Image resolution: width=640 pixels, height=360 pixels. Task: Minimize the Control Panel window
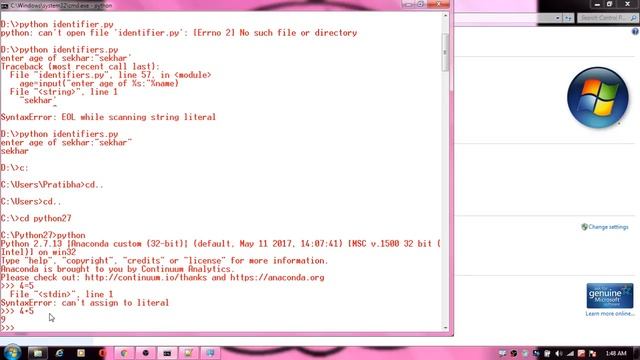pos(597,4)
